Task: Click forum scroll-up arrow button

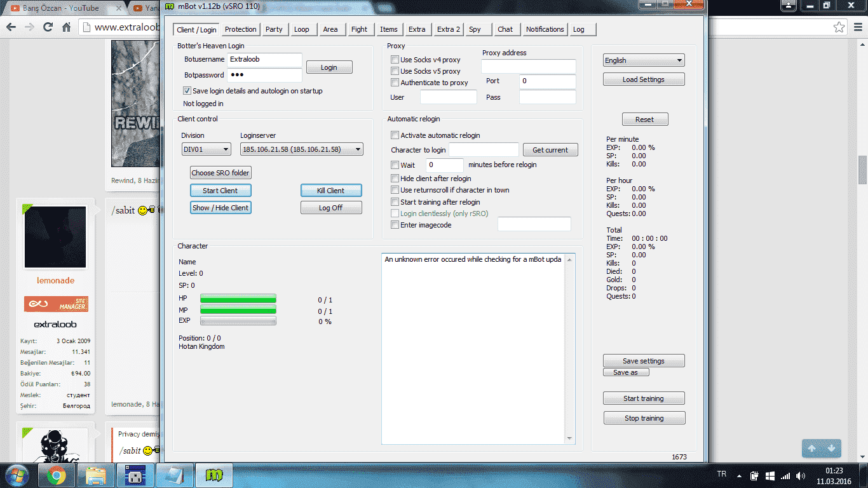Action: [811, 448]
